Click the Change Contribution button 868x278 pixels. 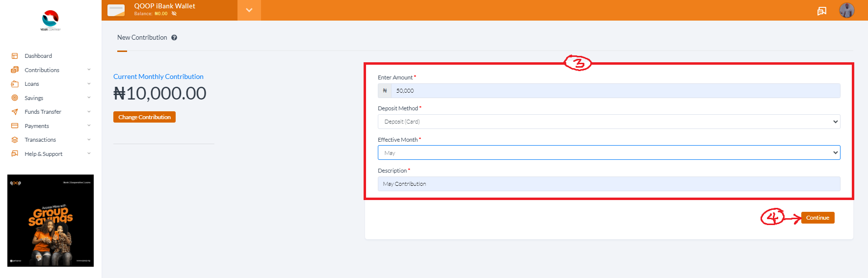coord(144,117)
